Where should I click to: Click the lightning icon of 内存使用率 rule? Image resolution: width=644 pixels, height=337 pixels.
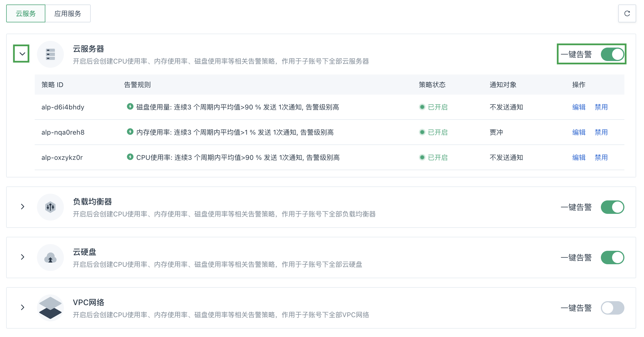[130, 132]
